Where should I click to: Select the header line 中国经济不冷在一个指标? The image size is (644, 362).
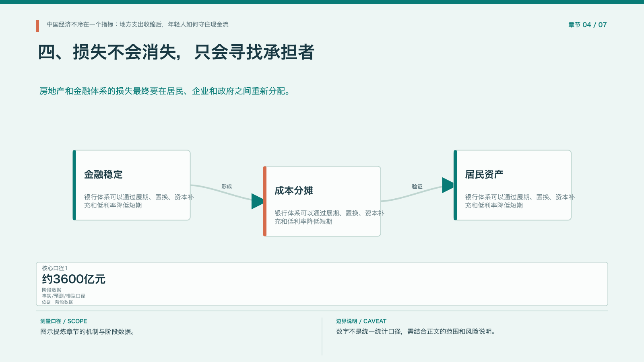138,25
